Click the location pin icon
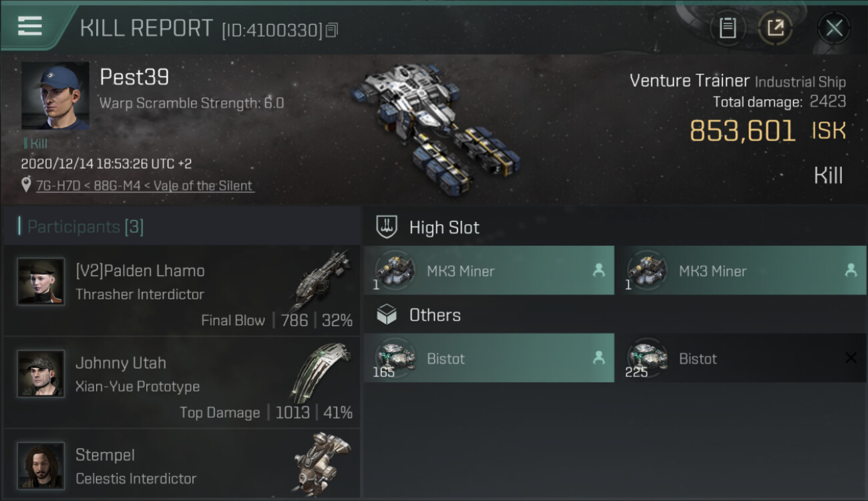Viewport: 868px width, 501px height. [26, 184]
